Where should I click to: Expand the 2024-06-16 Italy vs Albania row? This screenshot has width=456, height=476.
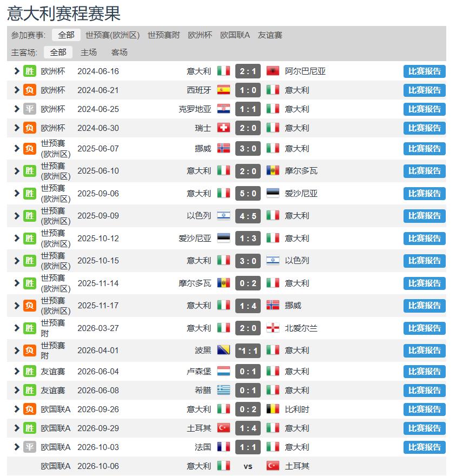point(17,71)
